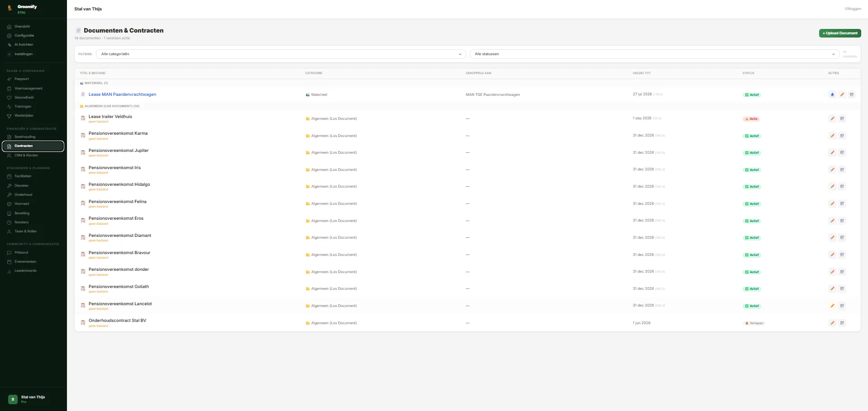Go to Configuratie in the sidebar
The height and width of the screenshot is (411, 868).
33,35
